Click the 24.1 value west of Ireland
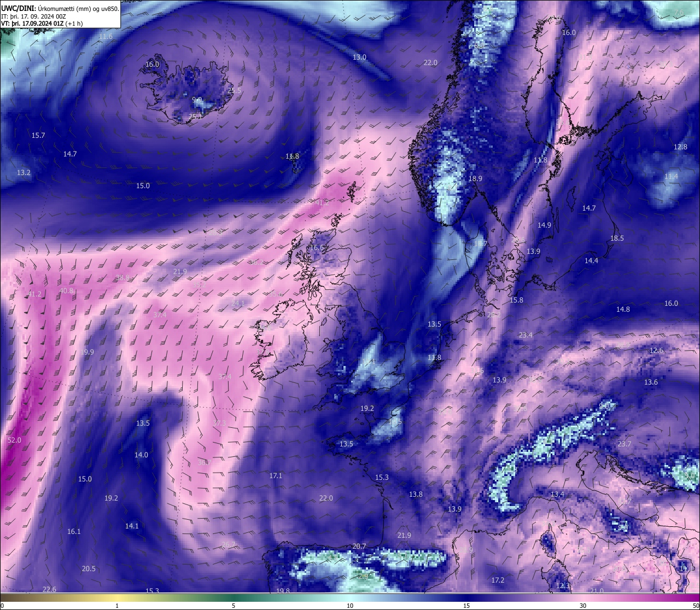Image resolution: width=700 pixels, height=610 pixels. [x=238, y=303]
